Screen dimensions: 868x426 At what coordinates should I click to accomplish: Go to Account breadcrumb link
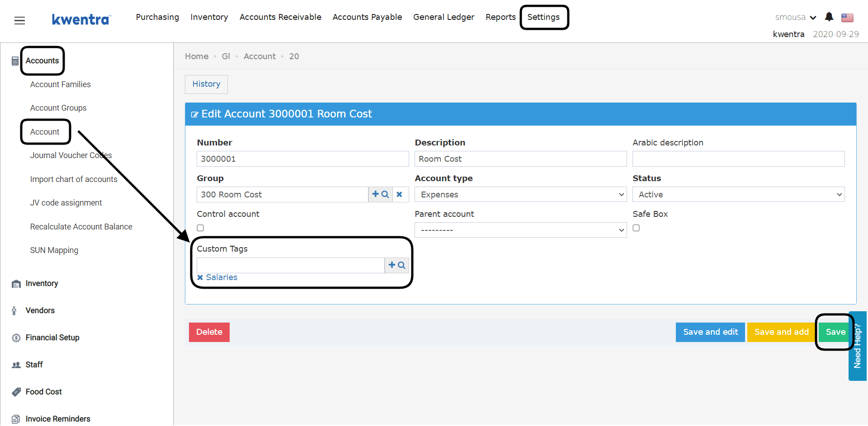point(259,56)
